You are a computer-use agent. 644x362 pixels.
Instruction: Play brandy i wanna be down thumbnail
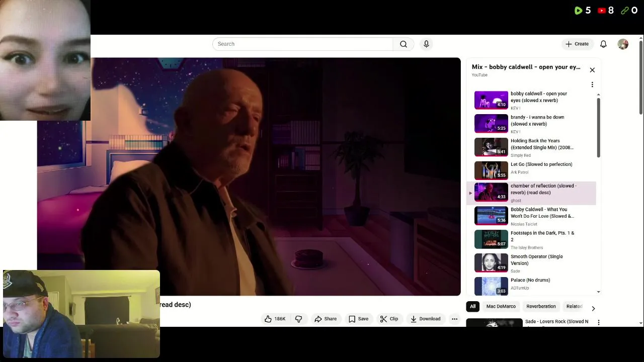coord(491,124)
